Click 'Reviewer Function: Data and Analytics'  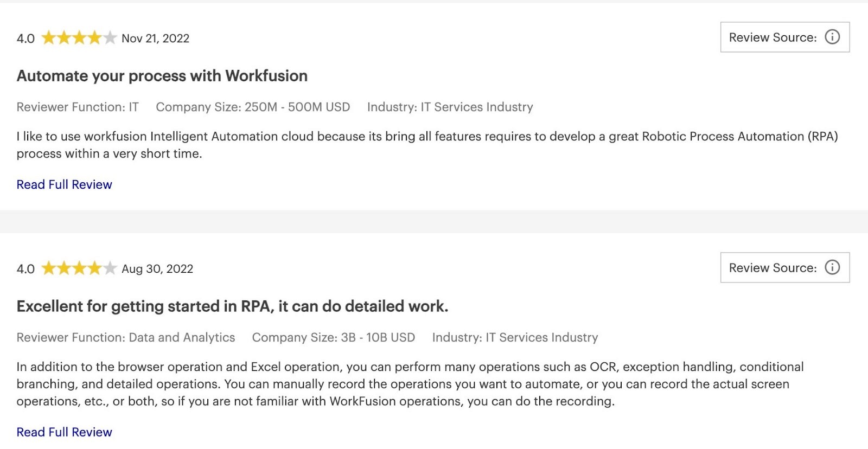(x=126, y=337)
